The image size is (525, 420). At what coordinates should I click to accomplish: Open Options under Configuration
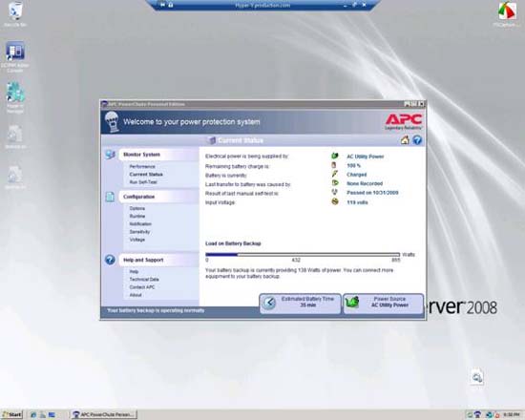click(136, 208)
